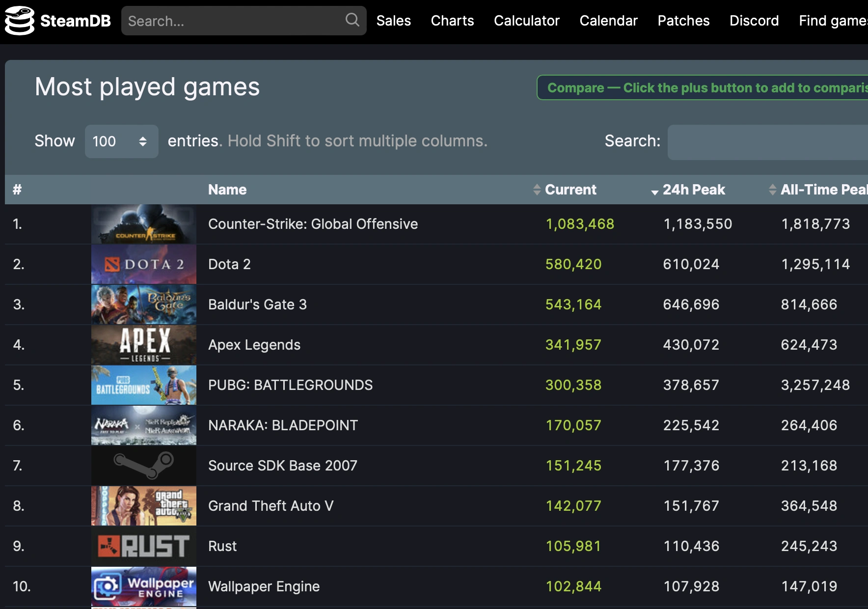Open the Baldur's Gate 3 thumbnail
Viewport: 868px width, 609px height.
(144, 304)
